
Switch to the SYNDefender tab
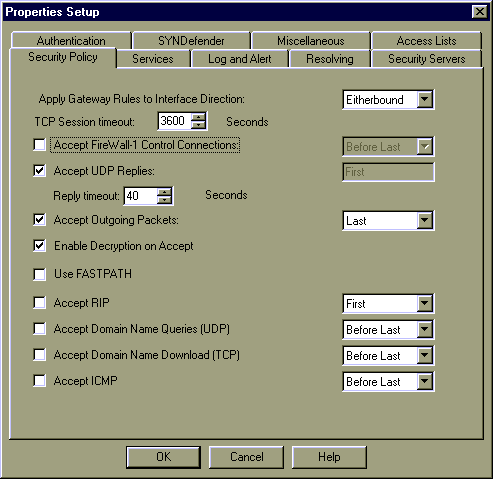[x=191, y=41]
